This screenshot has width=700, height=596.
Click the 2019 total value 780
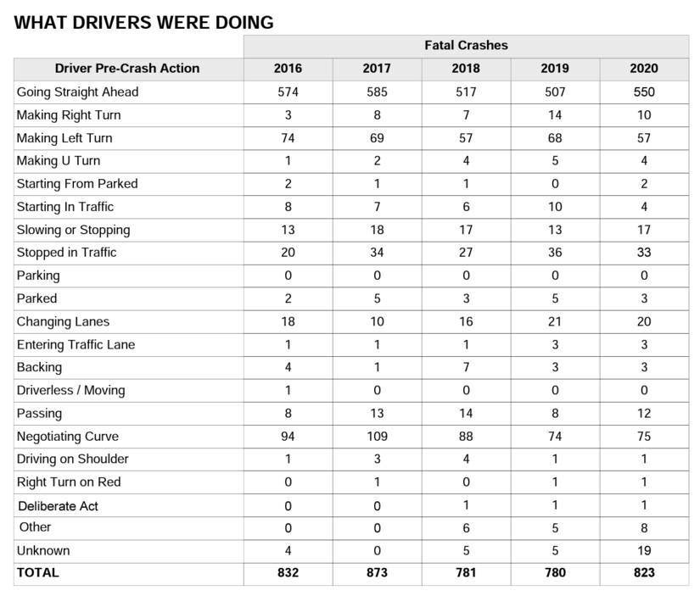click(555, 573)
